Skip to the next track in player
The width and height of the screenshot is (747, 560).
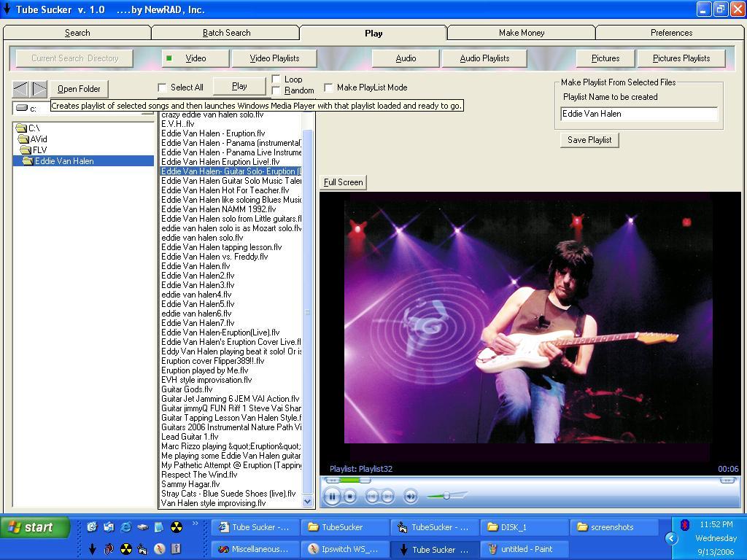point(388,496)
